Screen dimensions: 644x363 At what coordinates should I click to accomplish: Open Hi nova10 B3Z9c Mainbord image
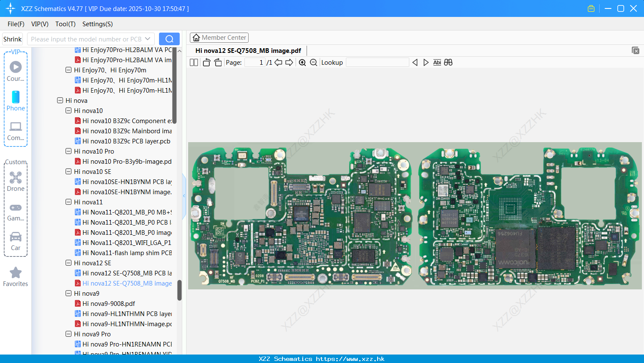point(123,131)
